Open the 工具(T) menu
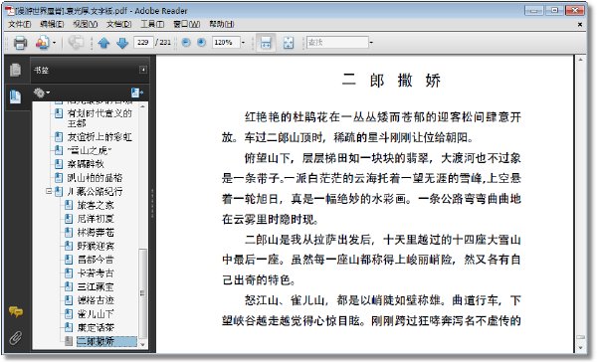Screen dimensions: 597x364 pos(152,25)
